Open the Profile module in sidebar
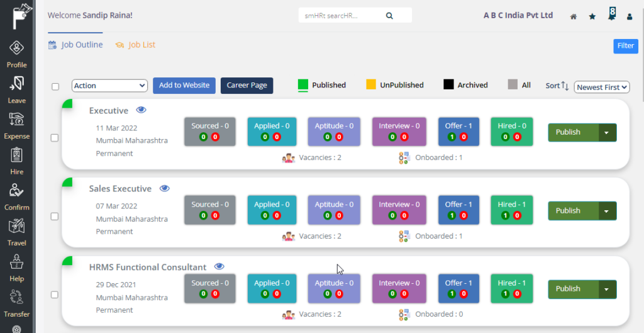Screen dimensions: 644x333 point(16,54)
